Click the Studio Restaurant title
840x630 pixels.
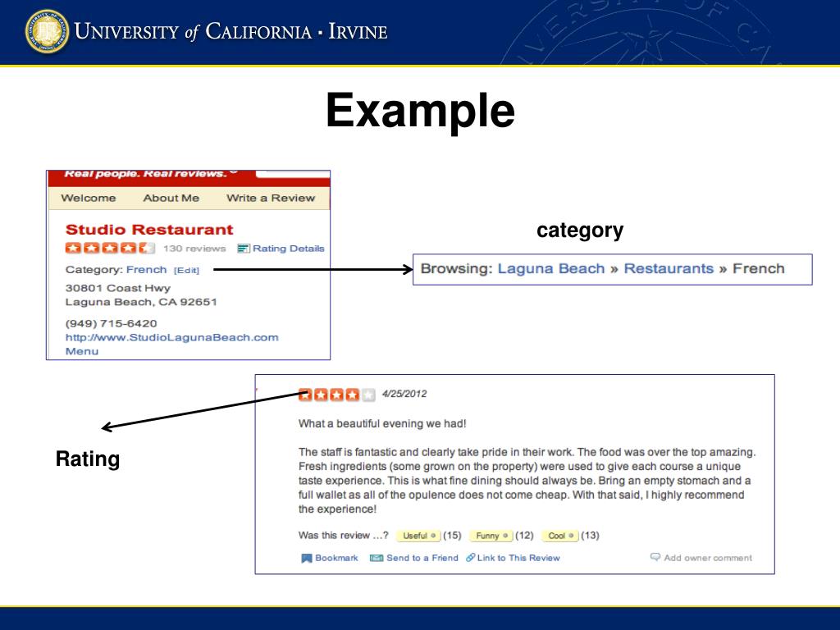pos(149,230)
